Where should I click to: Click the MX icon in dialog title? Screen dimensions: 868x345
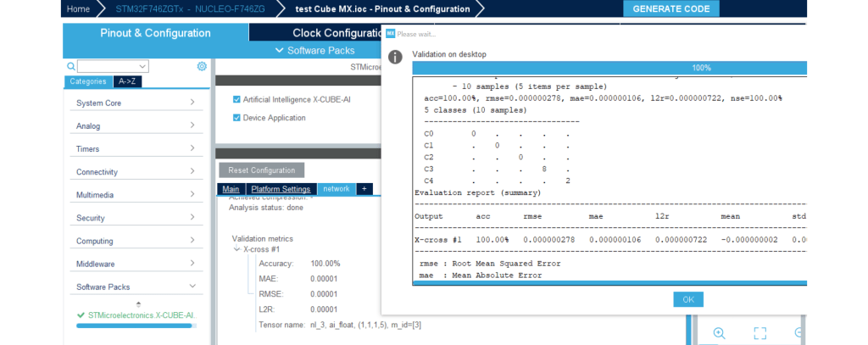(x=390, y=34)
